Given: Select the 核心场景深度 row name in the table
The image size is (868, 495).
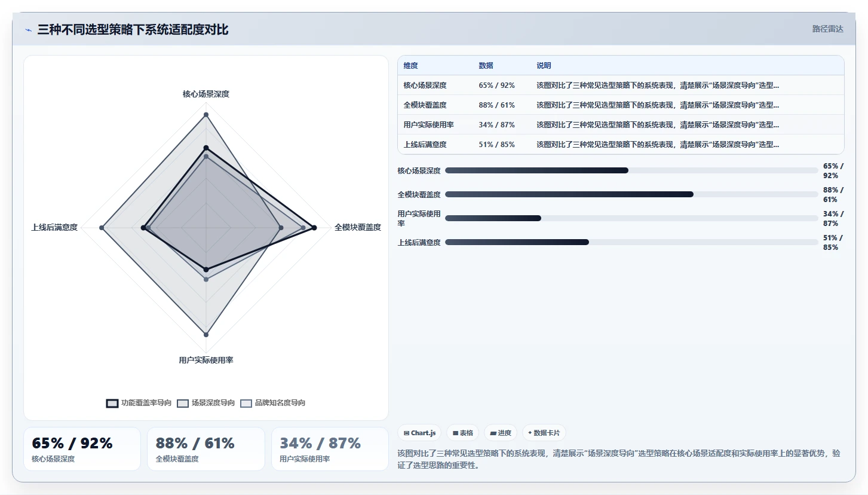Looking at the screenshot, I should click(x=425, y=85).
